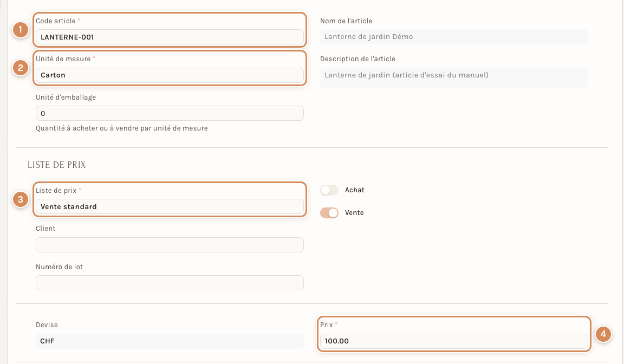The width and height of the screenshot is (624, 364).
Task: Click the Code article field containing LANTERNE-001
Action: 170,37
